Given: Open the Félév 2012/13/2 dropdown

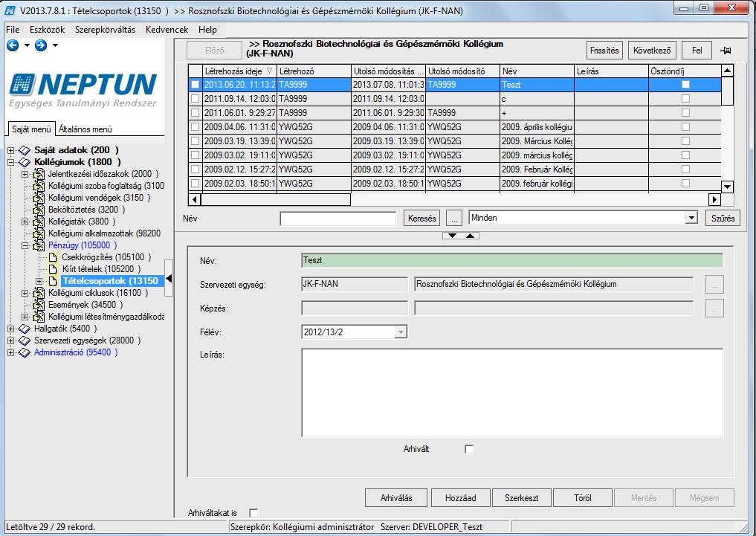Looking at the screenshot, I should [401, 332].
